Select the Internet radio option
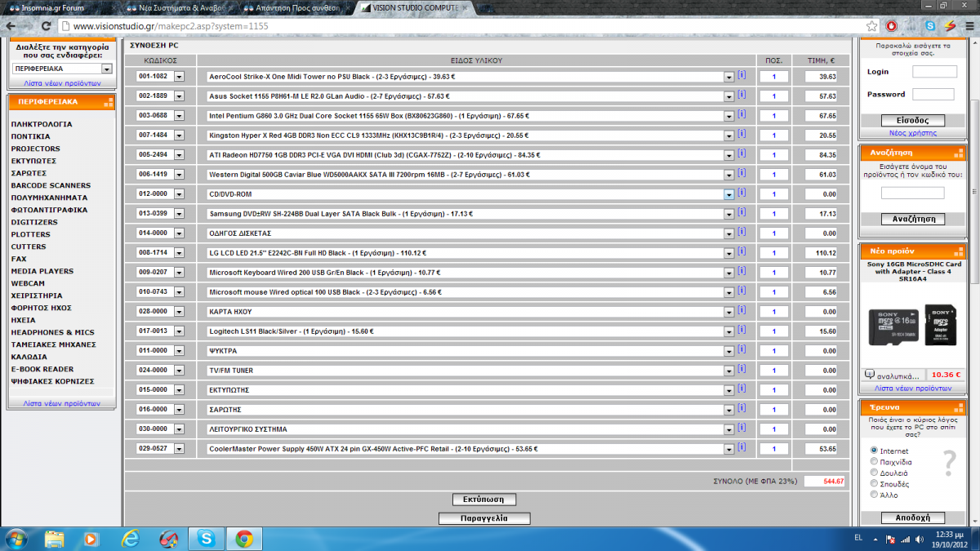 click(874, 451)
